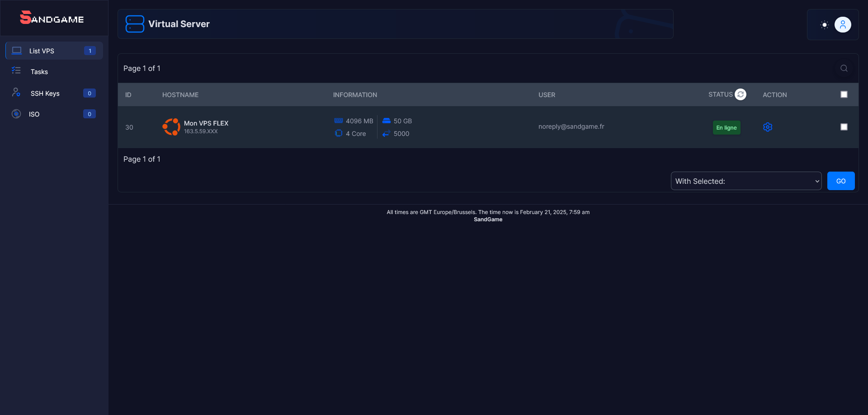
Task: Toggle dark mode with the sun icon
Action: click(824, 25)
